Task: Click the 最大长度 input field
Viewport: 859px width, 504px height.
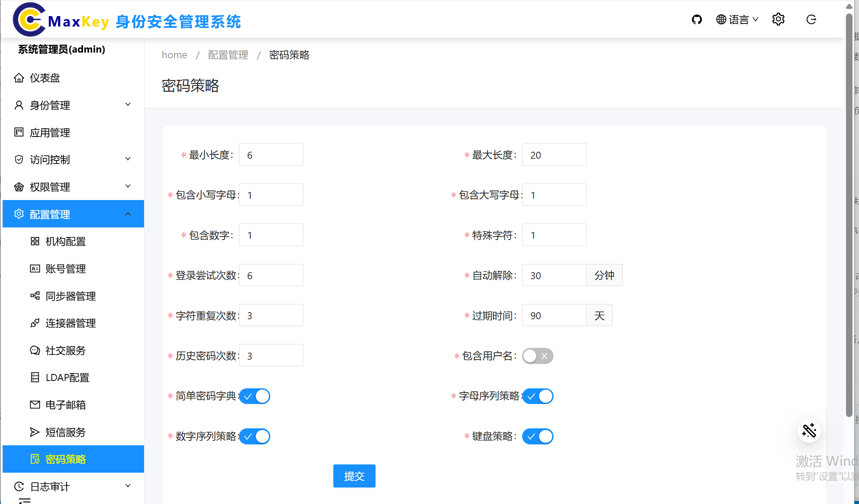Action: tap(554, 154)
